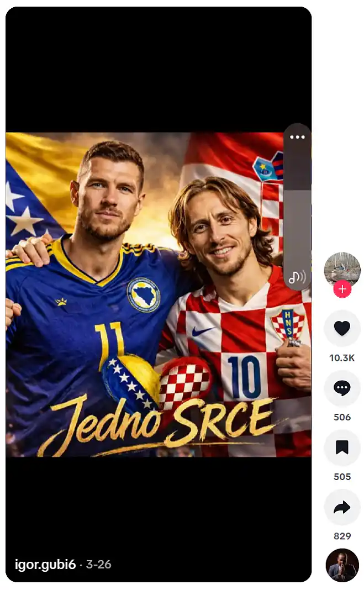The height and width of the screenshot is (590, 364).
Task: Open comments via the speech bubble icon
Action: [x=342, y=388]
